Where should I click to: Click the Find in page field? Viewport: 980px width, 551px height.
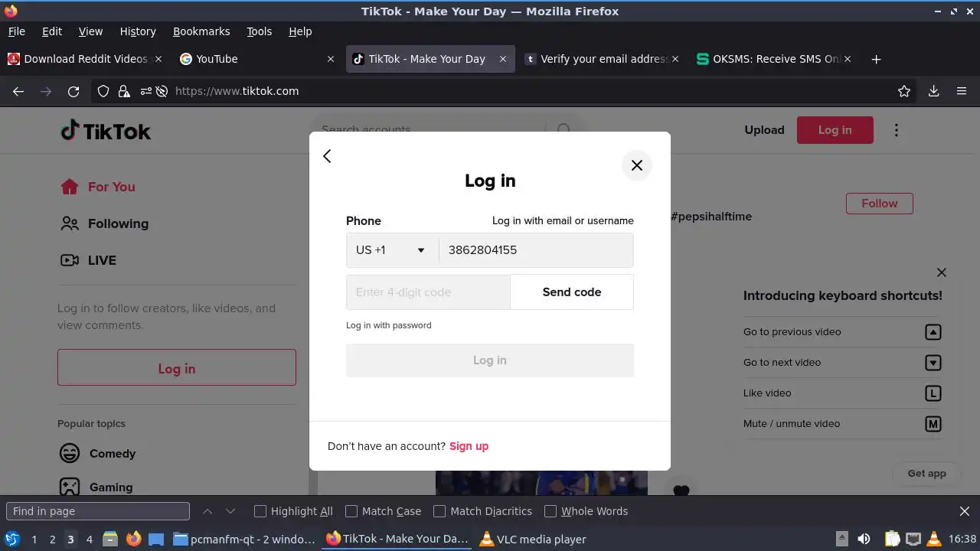[x=98, y=511]
